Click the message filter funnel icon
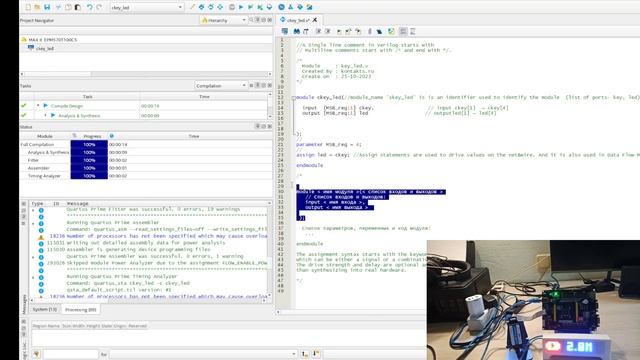The height and width of the screenshot is (360, 640). pyautogui.click(x=36, y=354)
